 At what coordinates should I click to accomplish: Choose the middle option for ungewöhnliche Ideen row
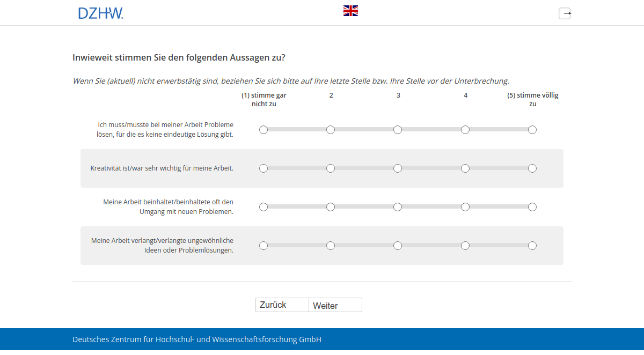397,245
